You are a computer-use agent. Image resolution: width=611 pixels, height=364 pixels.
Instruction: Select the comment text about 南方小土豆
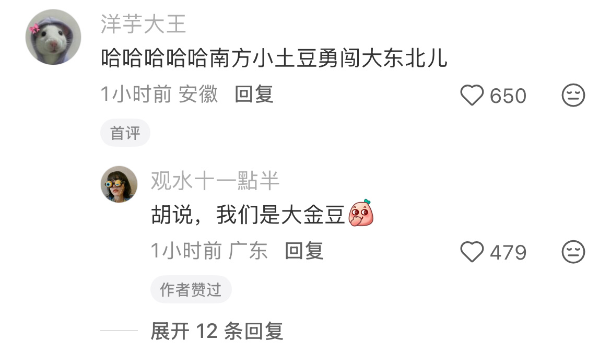point(274,59)
